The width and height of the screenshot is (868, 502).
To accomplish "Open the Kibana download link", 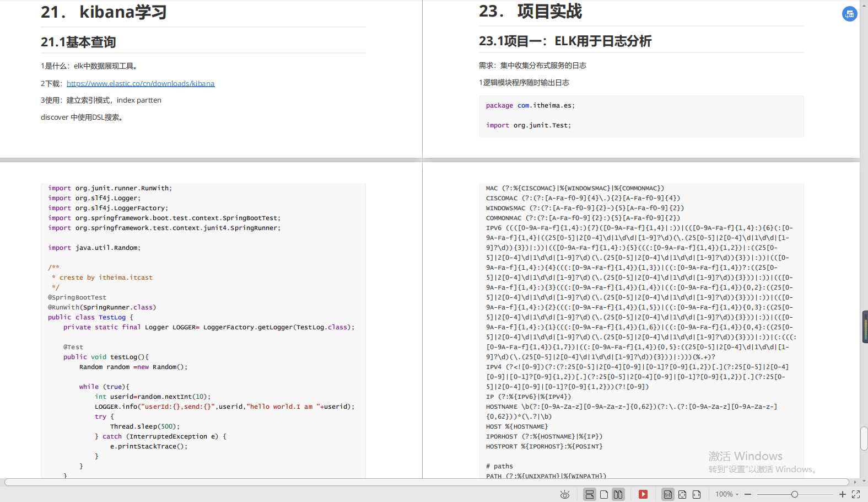I will 141,83.
